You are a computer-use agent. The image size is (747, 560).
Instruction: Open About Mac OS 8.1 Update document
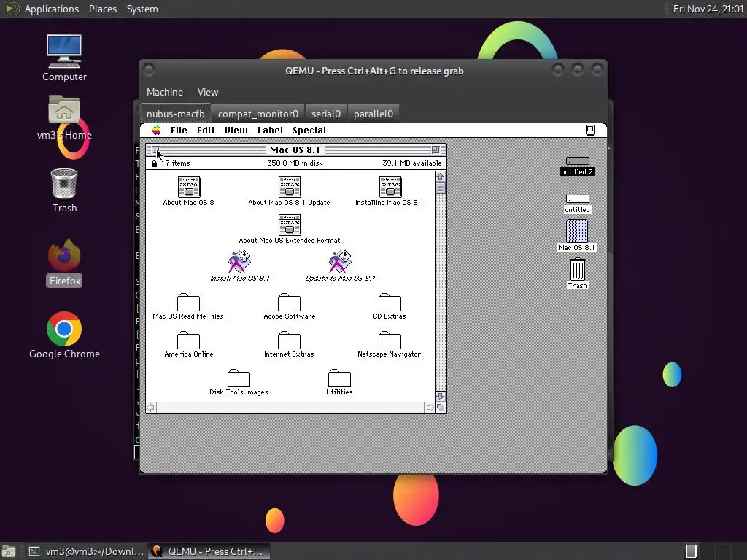[289, 187]
